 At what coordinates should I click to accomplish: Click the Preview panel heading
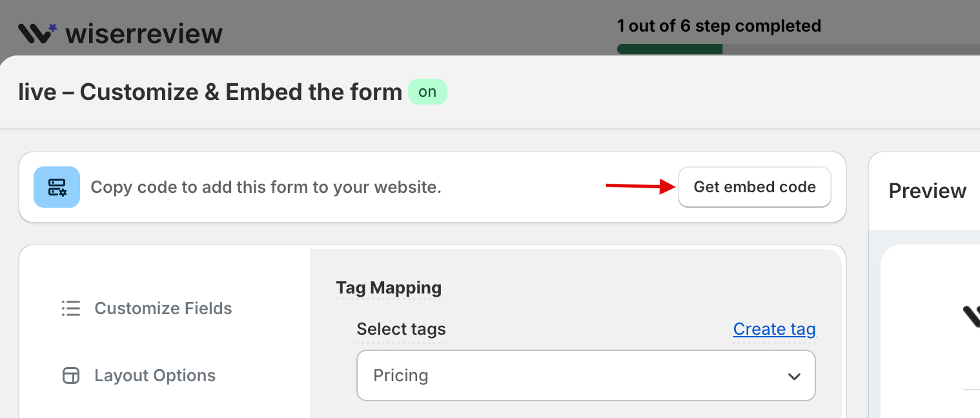927,191
